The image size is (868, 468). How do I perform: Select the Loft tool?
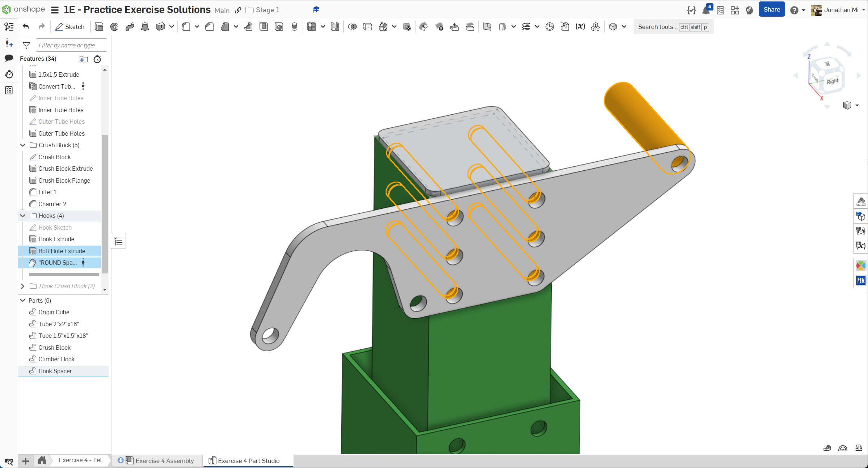[x=145, y=27]
